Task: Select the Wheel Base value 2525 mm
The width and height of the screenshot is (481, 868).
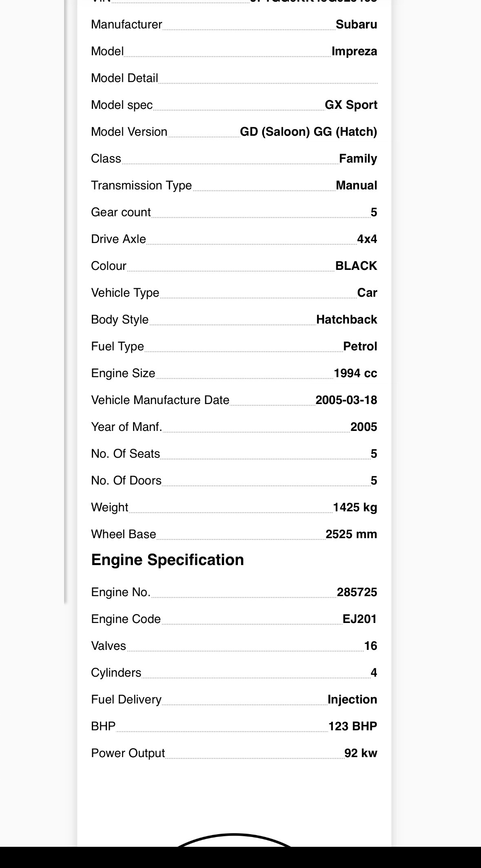Action: (351, 534)
